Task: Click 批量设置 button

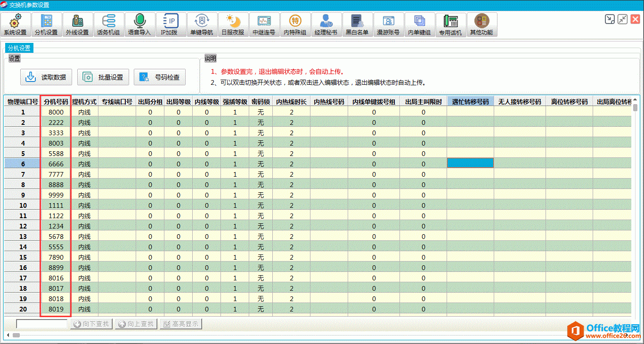Action: pos(103,77)
